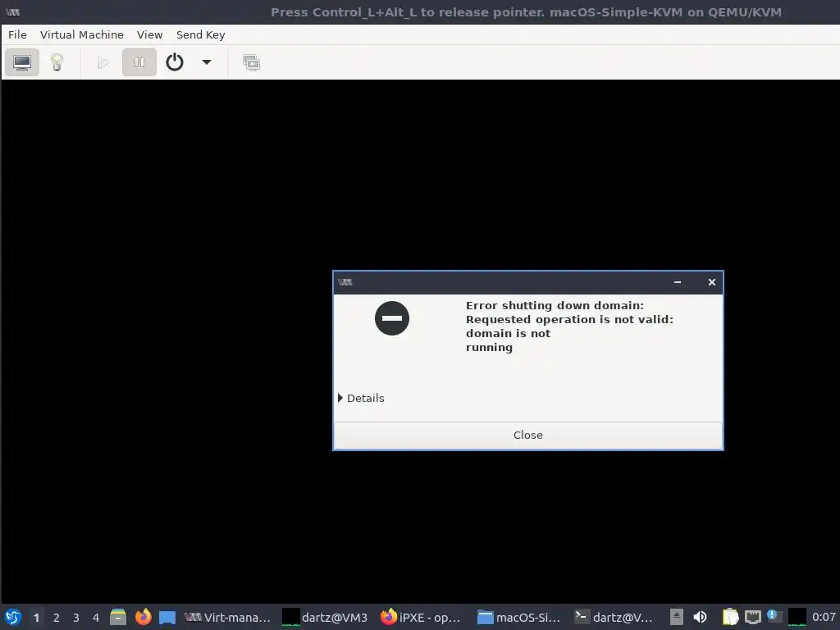Click the removable media eject tray icon
Screen dimensions: 840x630
(677, 617)
